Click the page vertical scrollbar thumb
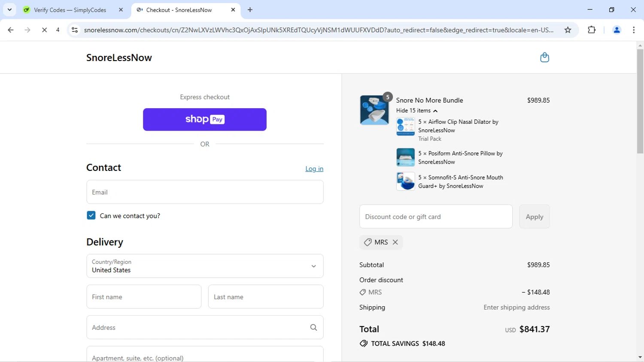This screenshot has width=644, height=362. (640, 101)
